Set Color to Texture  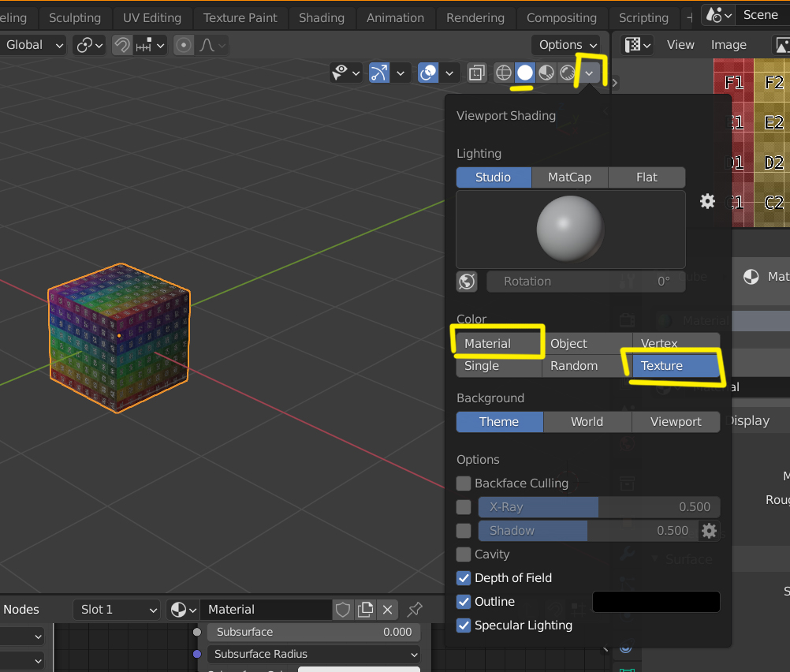coord(676,366)
